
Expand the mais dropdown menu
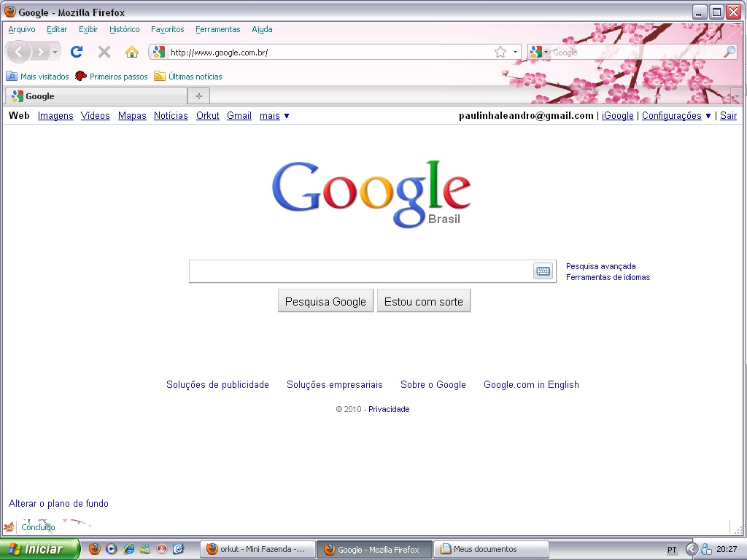tap(274, 116)
